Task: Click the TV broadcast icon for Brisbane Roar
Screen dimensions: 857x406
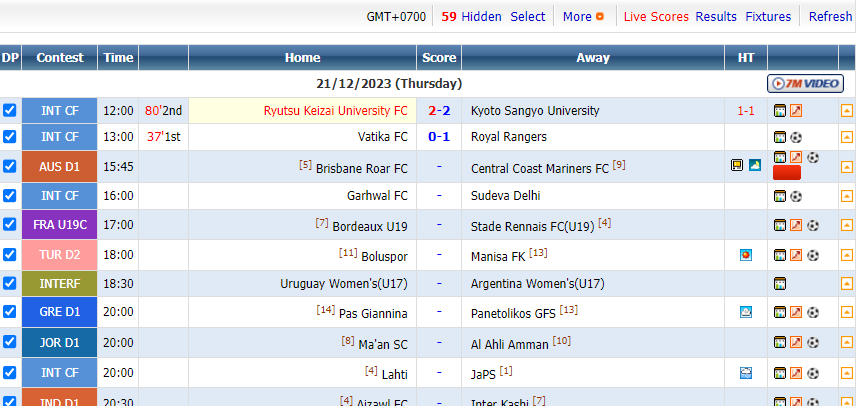Action: pyautogui.click(x=737, y=165)
